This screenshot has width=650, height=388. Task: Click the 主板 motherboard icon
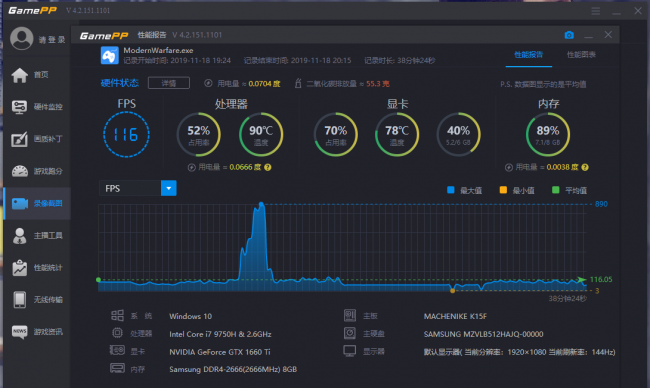[x=350, y=315]
